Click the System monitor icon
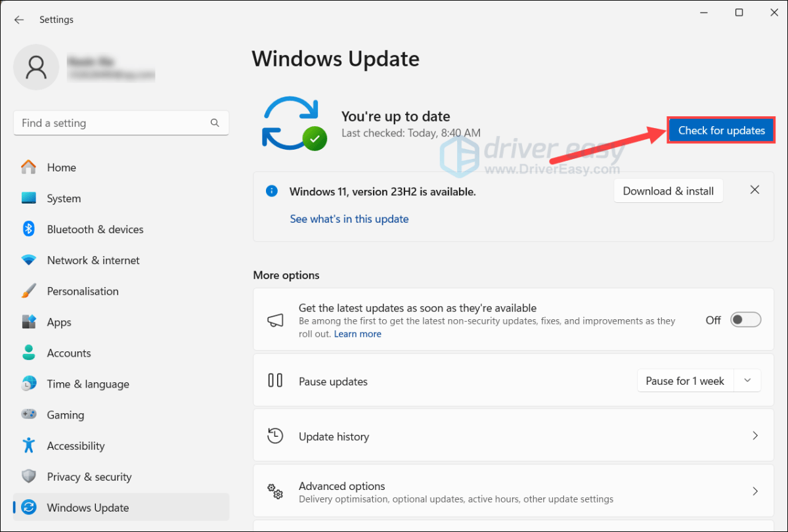Screen dimensions: 788x532 coord(29,198)
